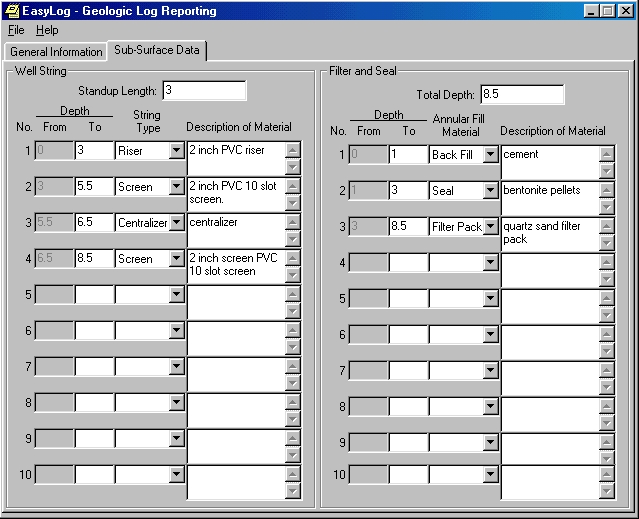Expand Filter and Seal row 7 material dropdown
This screenshot has height=519, width=639.
pyautogui.click(x=491, y=370)
